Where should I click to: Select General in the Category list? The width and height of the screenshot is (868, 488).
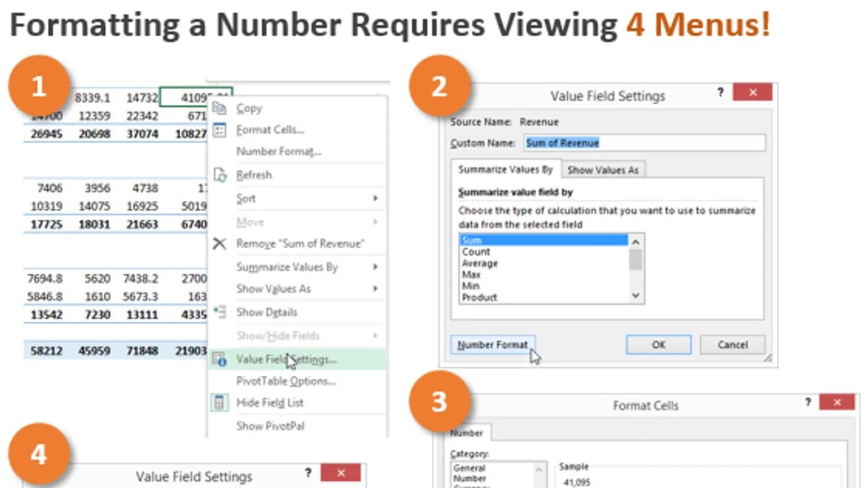click(x=469, y=468)
